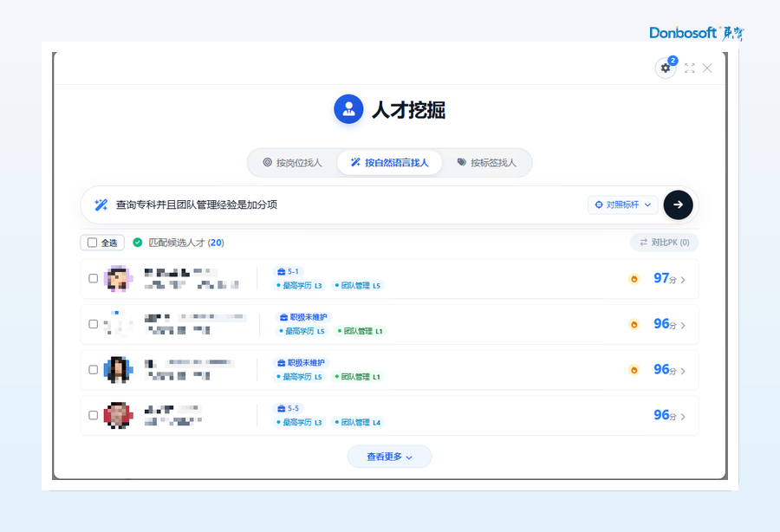Tick the checkbox beside the long-dark-hair avatar
The height and width of the screenshot is (532, 780).
tap(93, 370)
